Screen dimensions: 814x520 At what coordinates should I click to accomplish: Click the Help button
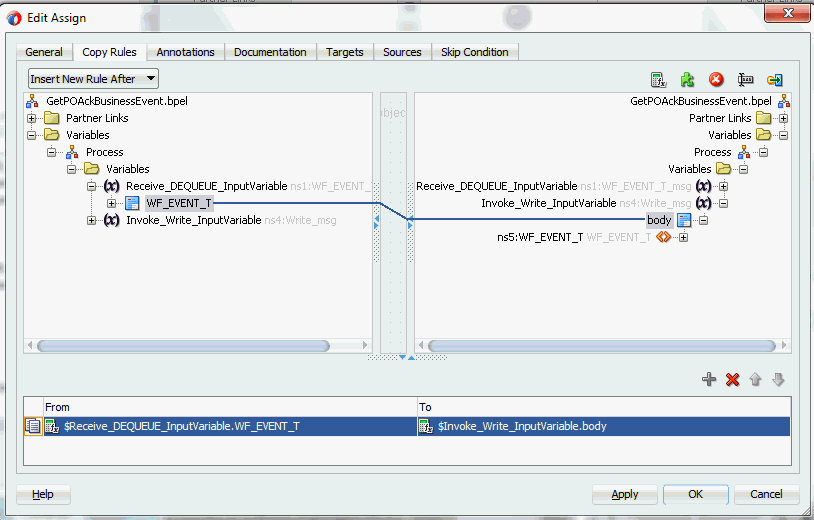click(x=43, y=495)
